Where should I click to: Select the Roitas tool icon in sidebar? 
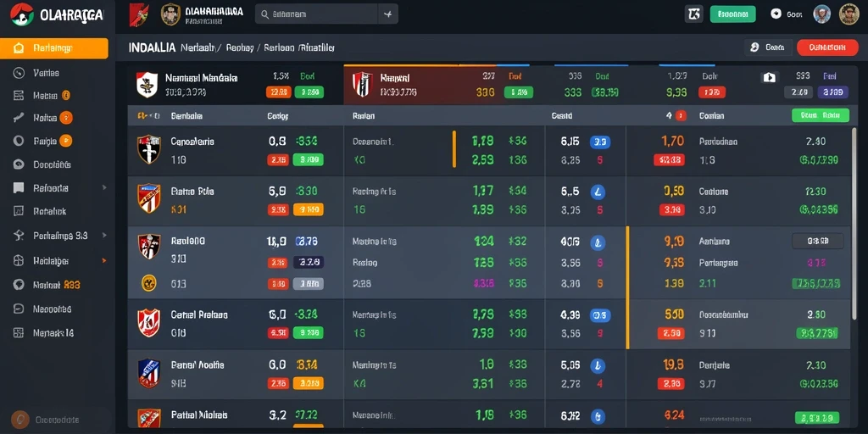(19, 117)
